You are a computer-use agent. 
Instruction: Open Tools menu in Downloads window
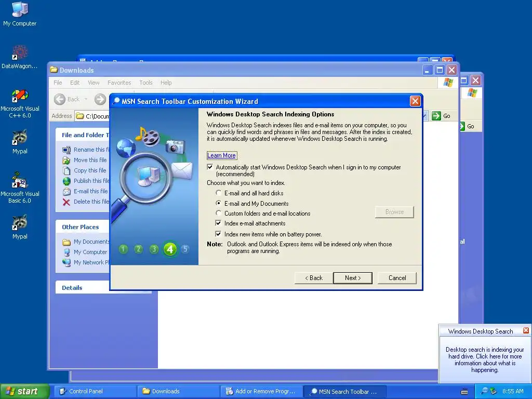coord(146,83)
